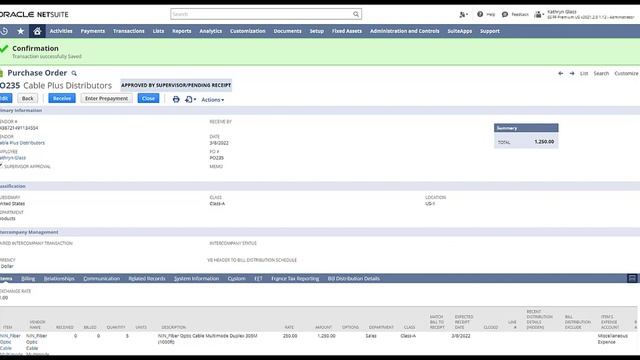Open the Analytics menu

pyautogui.click(x=211, y=31)
